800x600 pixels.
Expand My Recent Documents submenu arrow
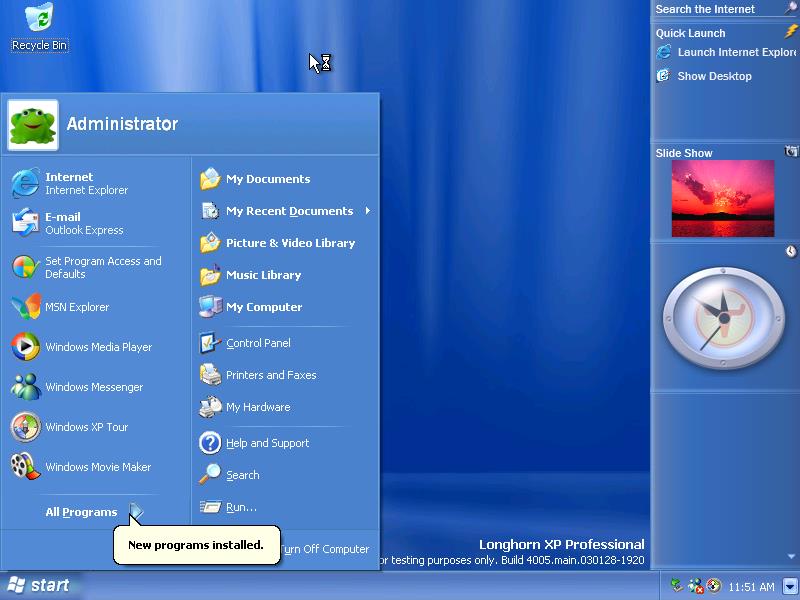pos(367,211)
